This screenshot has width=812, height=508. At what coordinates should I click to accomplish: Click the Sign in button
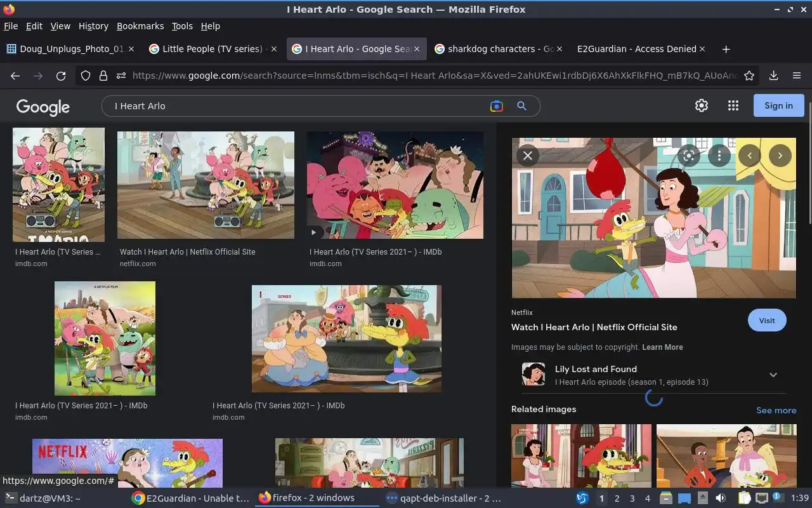point(778,105)
